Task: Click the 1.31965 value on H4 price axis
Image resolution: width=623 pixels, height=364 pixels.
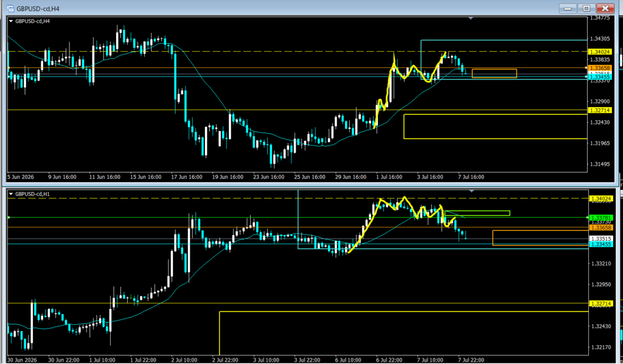Action: coord(600,143)
